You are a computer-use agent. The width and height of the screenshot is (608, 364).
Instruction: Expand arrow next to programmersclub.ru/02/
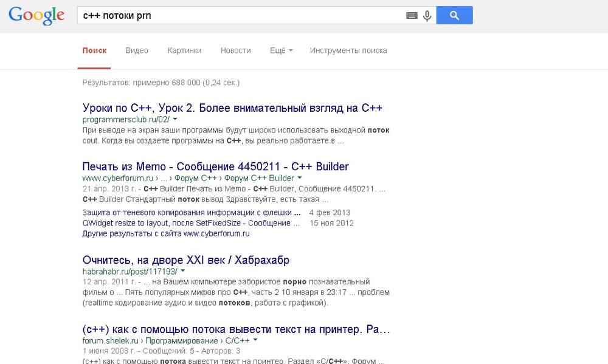tap(175, 119)
